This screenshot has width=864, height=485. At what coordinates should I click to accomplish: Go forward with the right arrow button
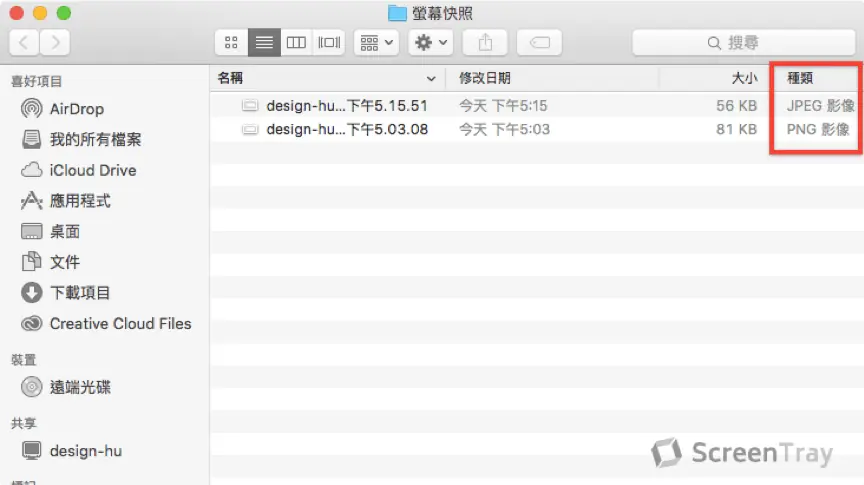tap(55, 42)
